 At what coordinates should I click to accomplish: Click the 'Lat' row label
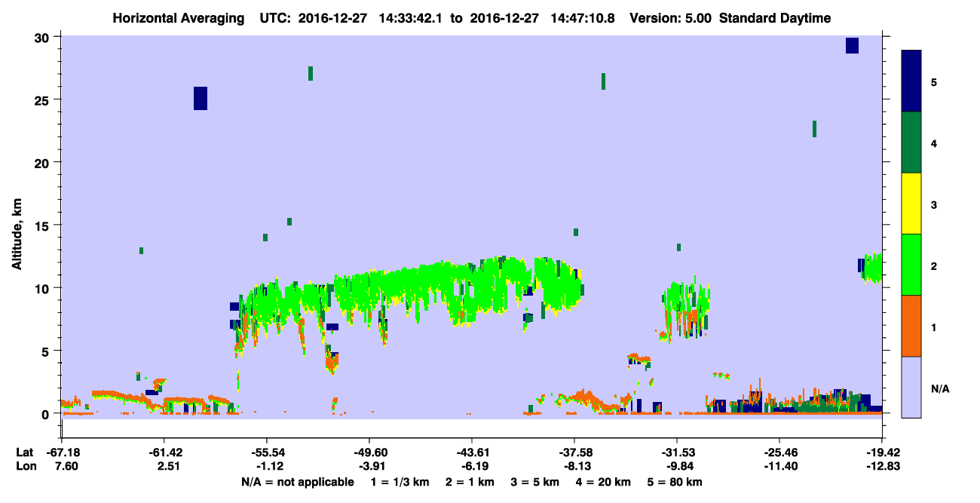(25, 452)
